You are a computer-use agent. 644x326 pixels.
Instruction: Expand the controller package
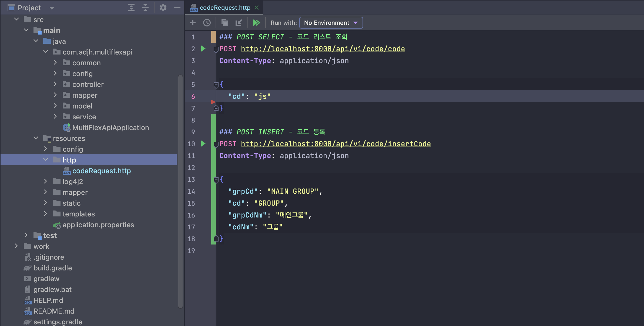pos(55,84)
